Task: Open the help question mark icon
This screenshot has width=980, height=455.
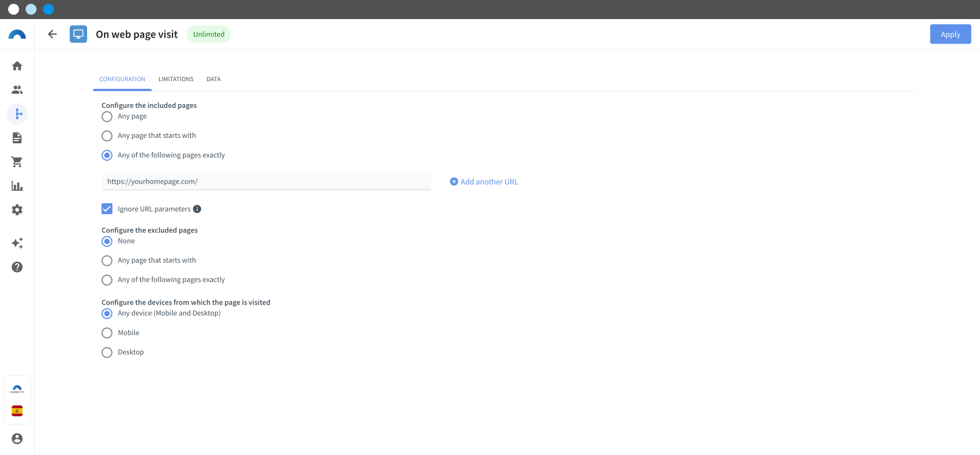Action: tap(17, 267)
